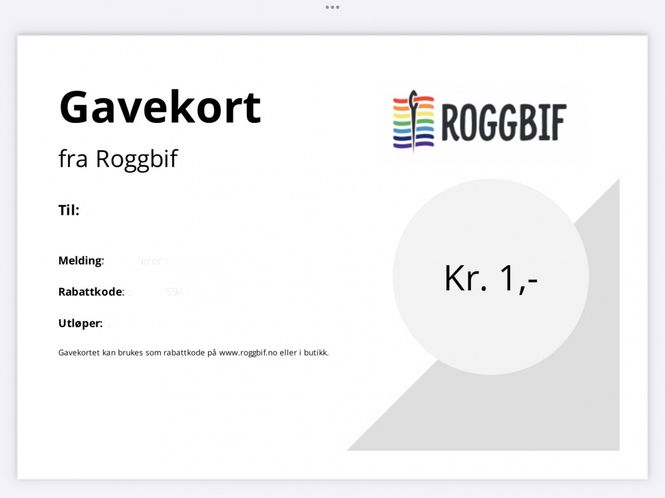Click the ROGGBIF wordmark text
Image resolution: width=665 pixels, height=498 pixels.
pyautogui.click(x=504, y=122)
